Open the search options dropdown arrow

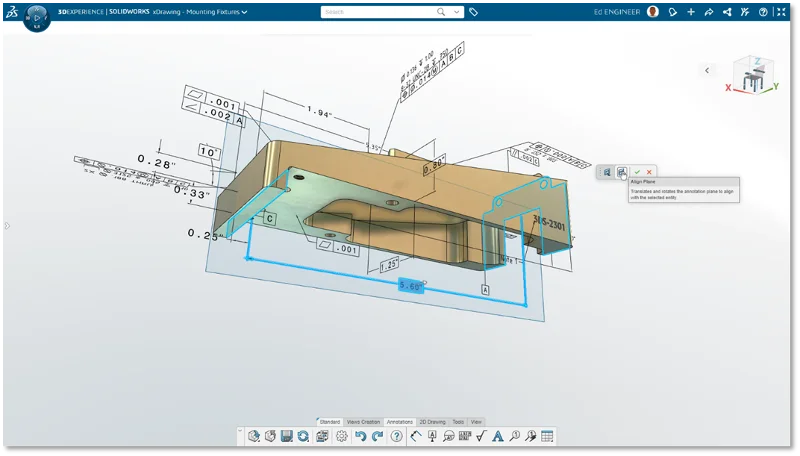(x=456, y=12)
